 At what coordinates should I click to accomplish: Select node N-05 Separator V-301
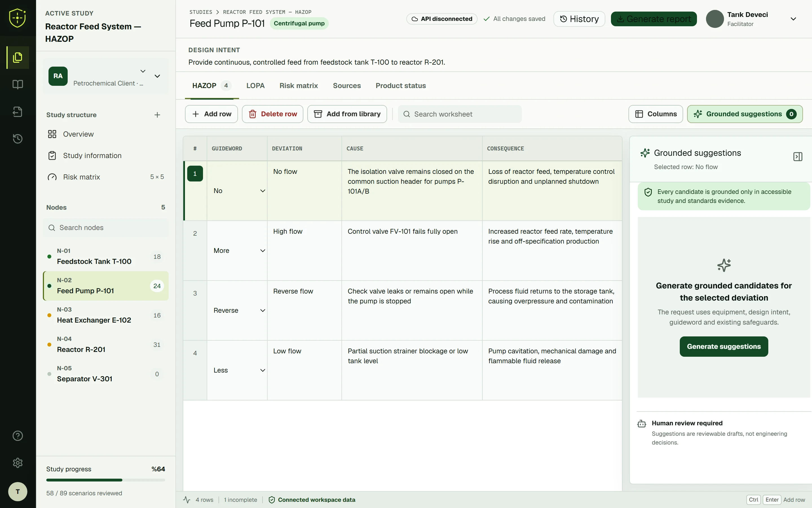tap(106, 374)
